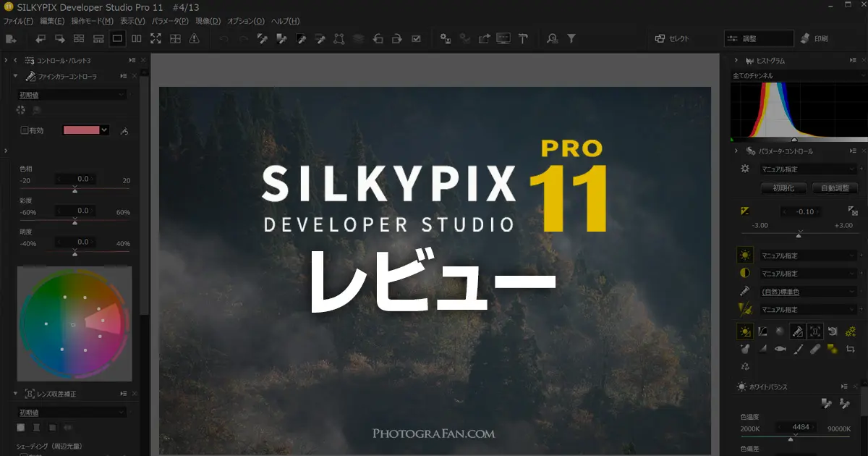Open the crop tool icon

(851, 349)
